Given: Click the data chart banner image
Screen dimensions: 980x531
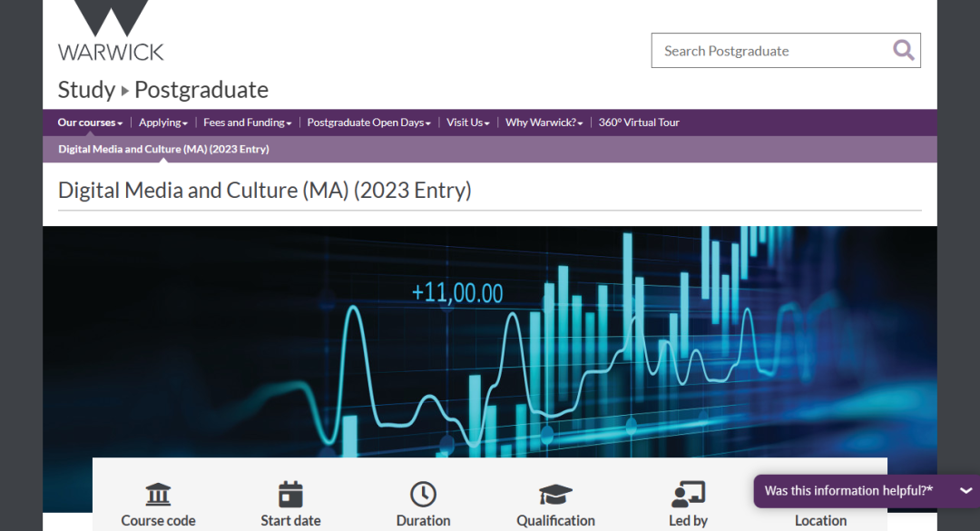Looking at the screenshot, I should pos(490,336).
